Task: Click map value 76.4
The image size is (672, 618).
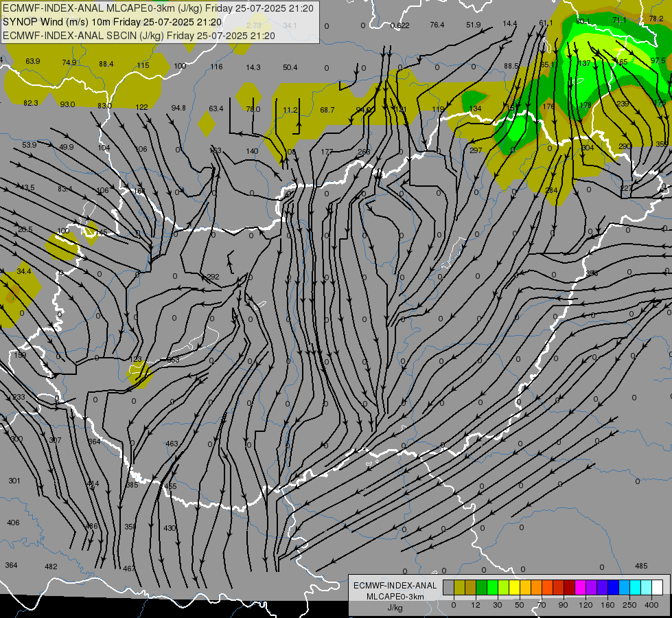Action: (x=437, y=25)
